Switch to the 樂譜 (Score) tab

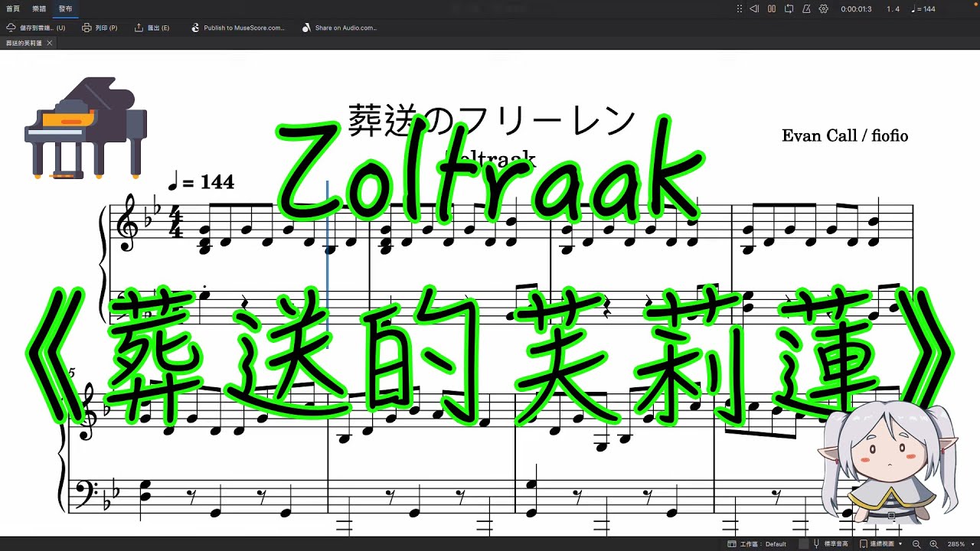39,8
